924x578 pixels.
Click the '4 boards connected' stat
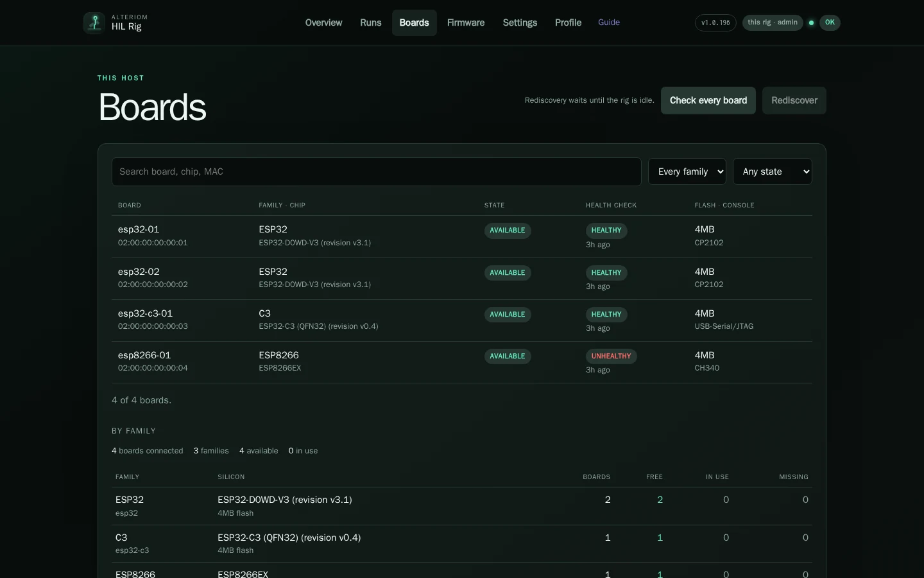point(148,451)
